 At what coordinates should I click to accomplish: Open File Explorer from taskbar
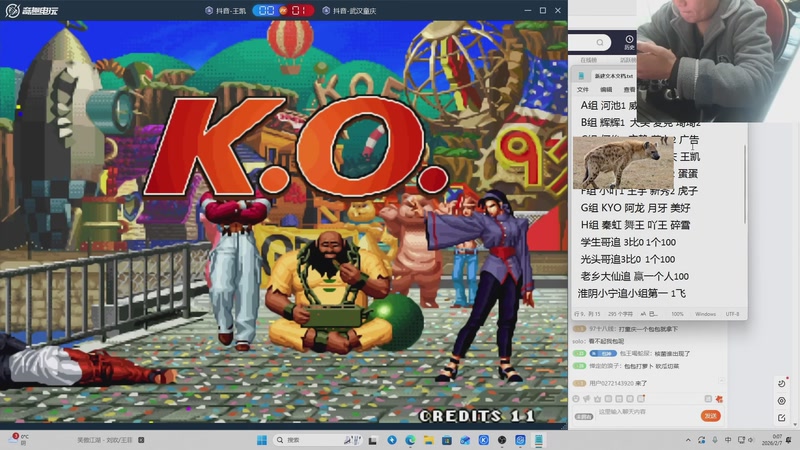(429, 440)
